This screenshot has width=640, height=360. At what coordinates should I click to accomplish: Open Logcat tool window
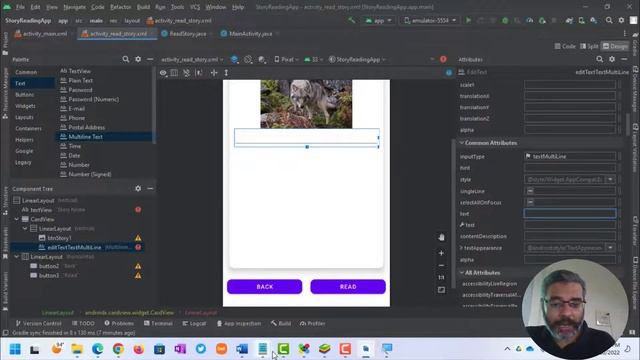point(194,323)
